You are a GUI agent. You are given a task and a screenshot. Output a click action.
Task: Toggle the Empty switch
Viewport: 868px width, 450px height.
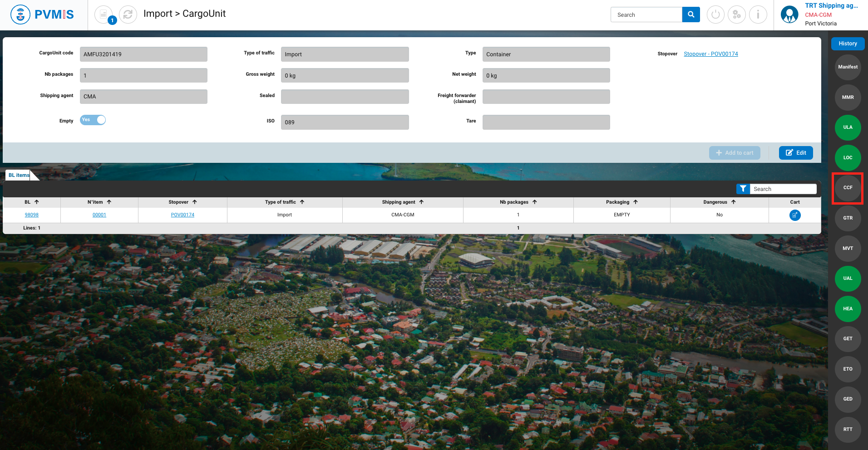click(x=93, y=120)
